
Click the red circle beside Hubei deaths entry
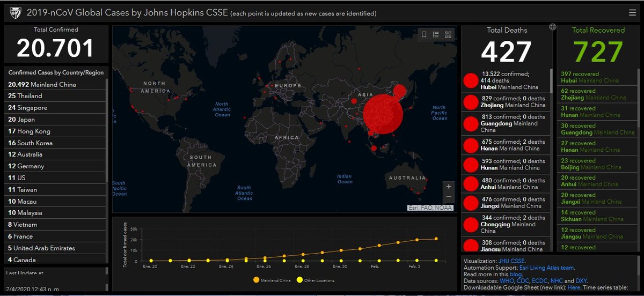(x=471, y=80)
